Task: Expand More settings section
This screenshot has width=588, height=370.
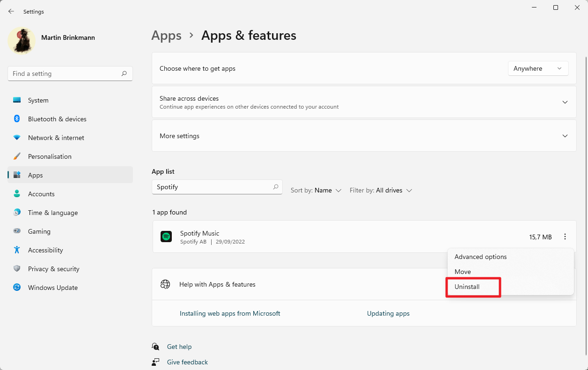Action: pos(364,136)
